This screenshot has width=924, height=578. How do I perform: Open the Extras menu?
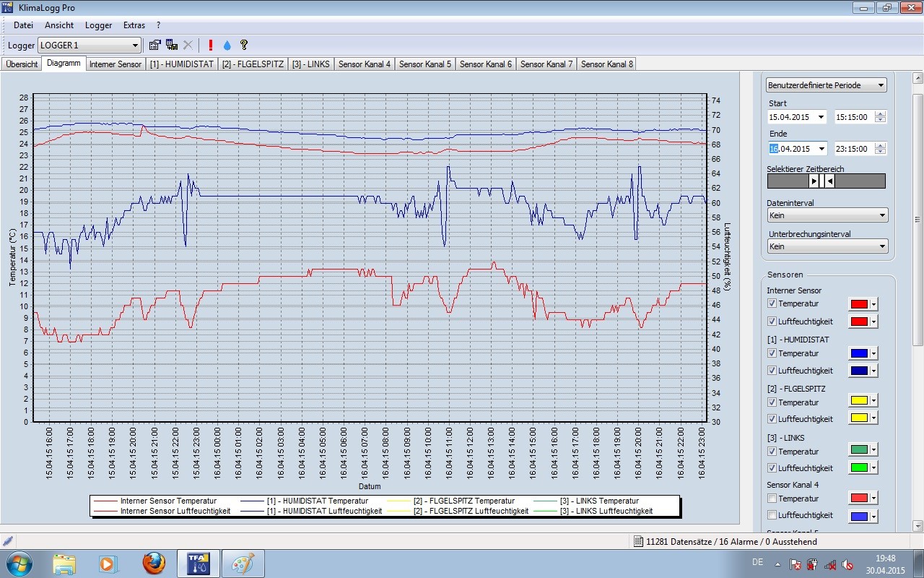click(134, 25)
